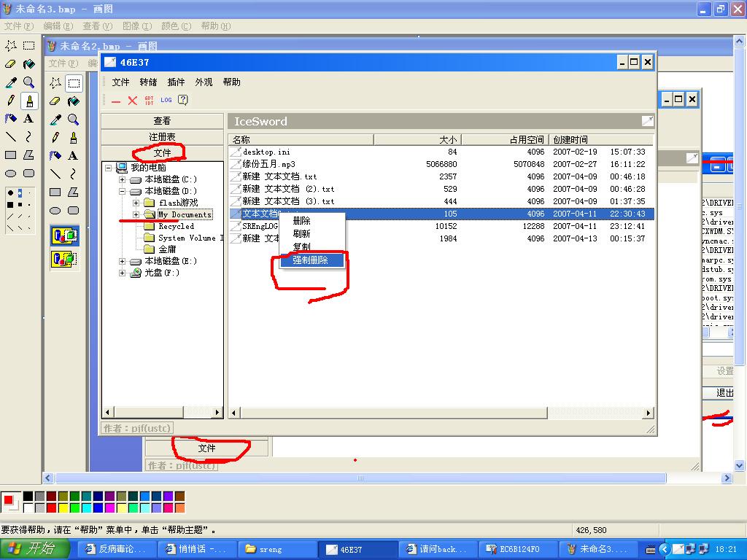Click the red X icon in IceSword toolbar
The width and height of the screenshot is (747, 560).
coord(133,100)
